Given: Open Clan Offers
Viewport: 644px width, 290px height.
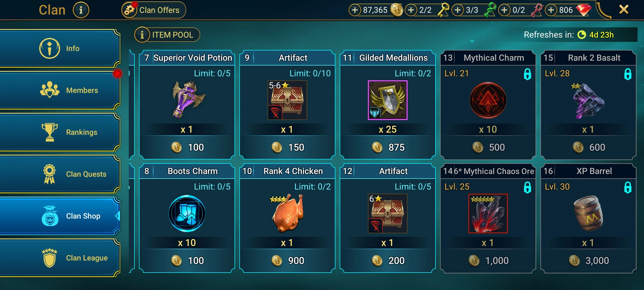Looking at the screenshot, I should (153, 10).
